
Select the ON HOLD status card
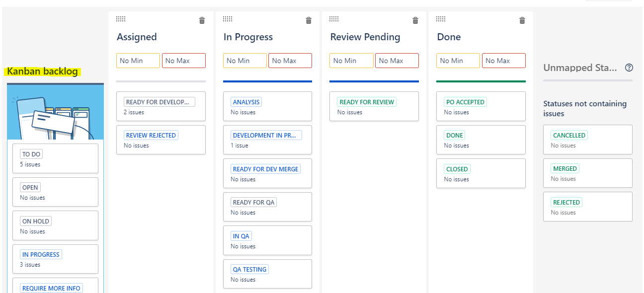pos(55,225)
